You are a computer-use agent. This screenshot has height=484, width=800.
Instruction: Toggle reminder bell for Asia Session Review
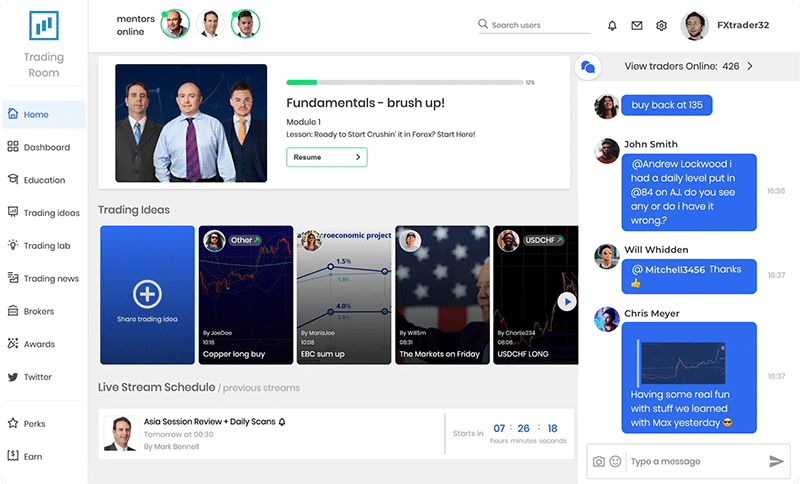point(282,421)
